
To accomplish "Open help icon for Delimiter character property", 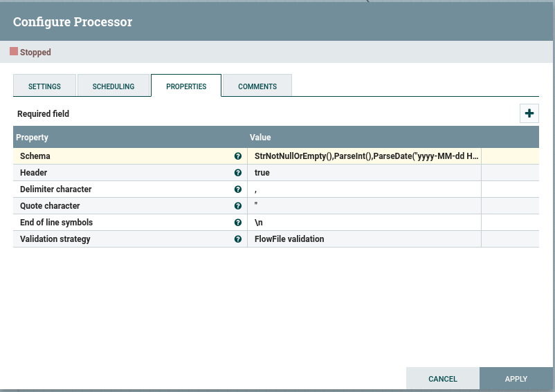I will click(238, 189).
